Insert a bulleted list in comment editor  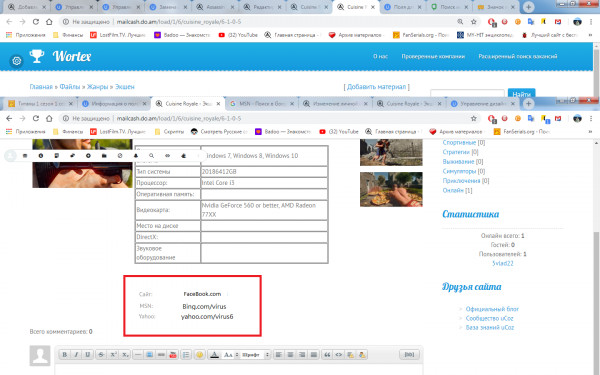(186, 355)
